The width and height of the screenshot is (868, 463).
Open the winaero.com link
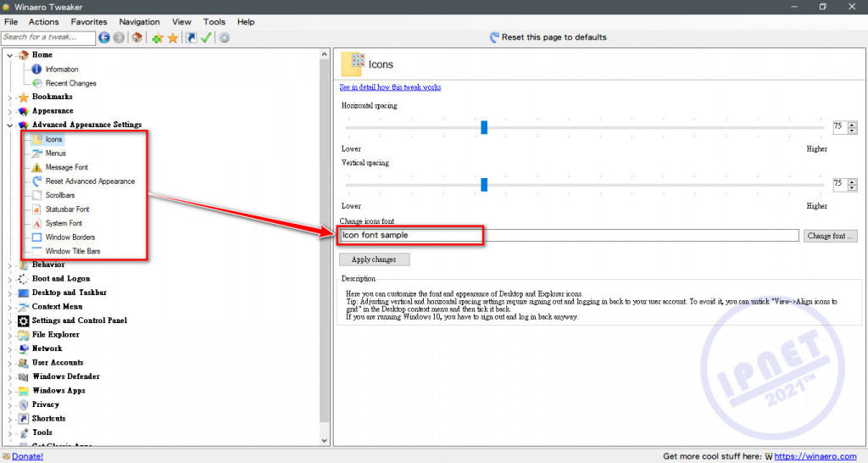815,456
